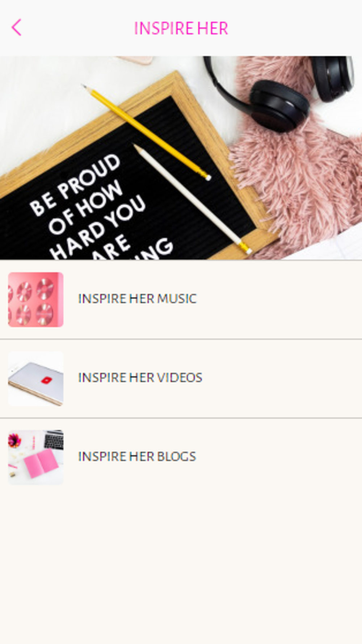Tap the flower in the blogs thumbnail

coord(14,440)
